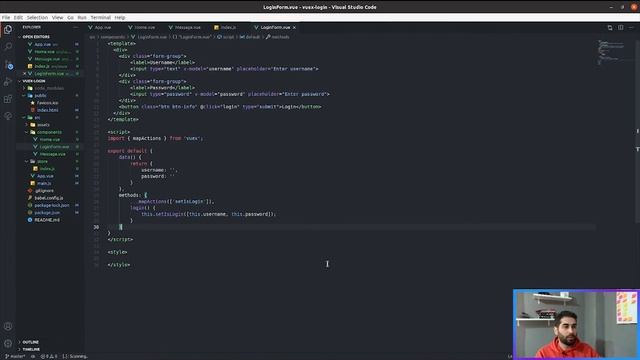Viewport: 640px width, 360px height.
Task: Open index.html in the public folder
Action: click(47, 110)
